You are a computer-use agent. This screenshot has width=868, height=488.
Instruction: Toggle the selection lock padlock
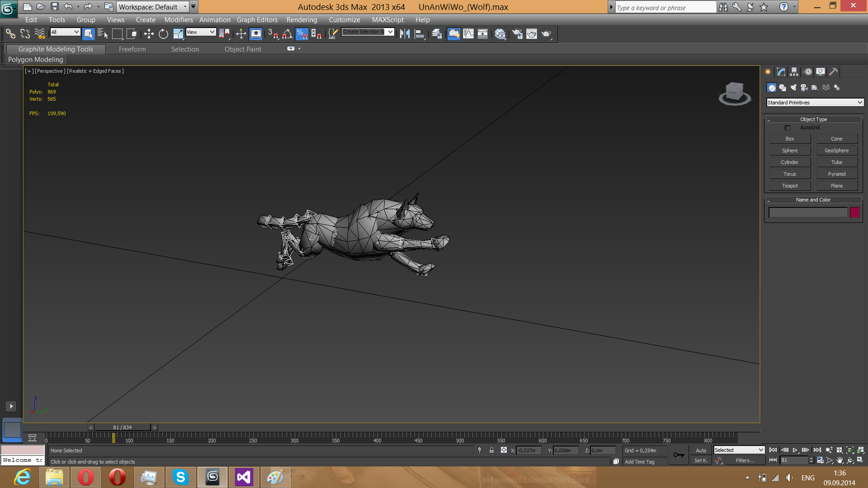point(491,450)
